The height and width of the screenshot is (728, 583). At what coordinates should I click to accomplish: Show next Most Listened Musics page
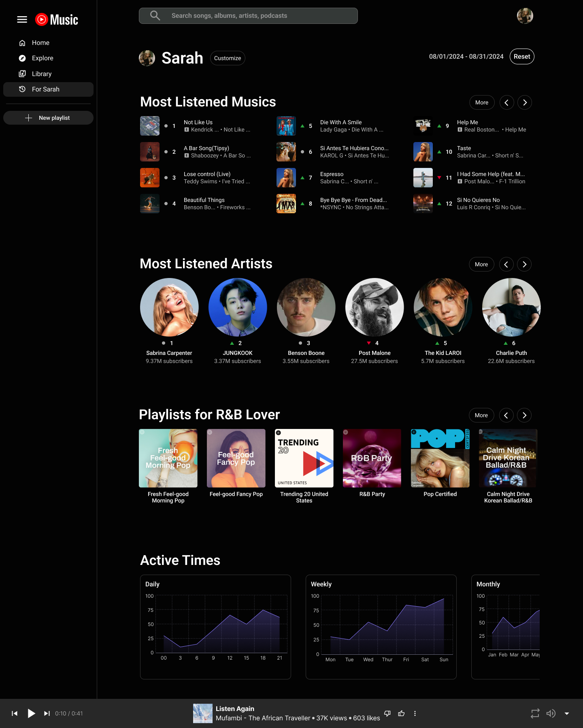tap(525, 102)
